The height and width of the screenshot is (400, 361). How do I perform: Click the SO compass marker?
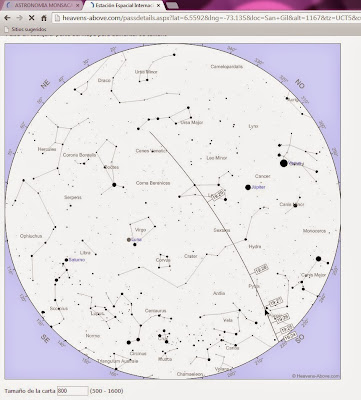click(x=299, y=338)
